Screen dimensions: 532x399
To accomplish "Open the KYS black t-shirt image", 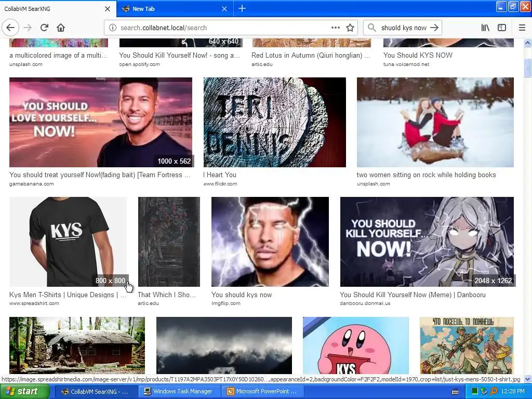I will click(68, 242).
